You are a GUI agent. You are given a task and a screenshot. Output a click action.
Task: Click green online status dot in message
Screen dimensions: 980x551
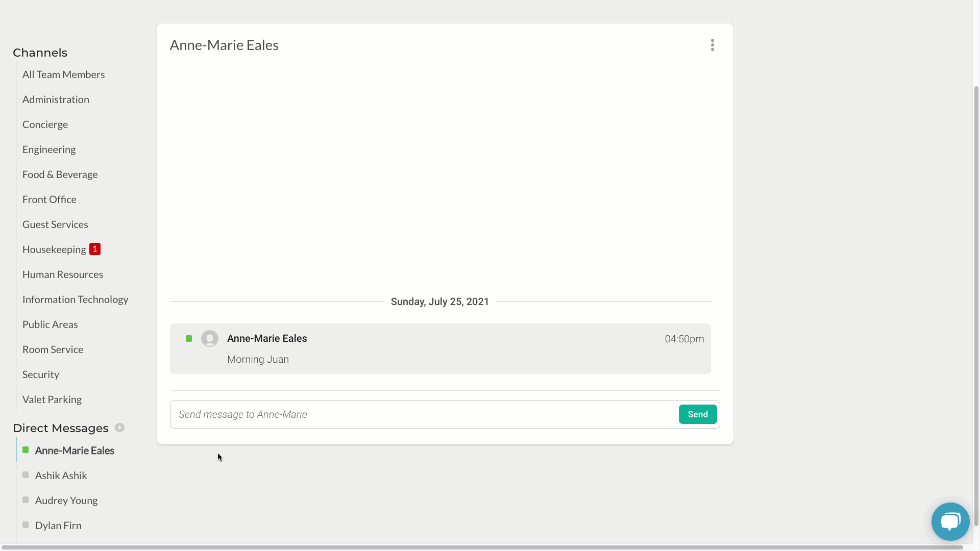189,339
